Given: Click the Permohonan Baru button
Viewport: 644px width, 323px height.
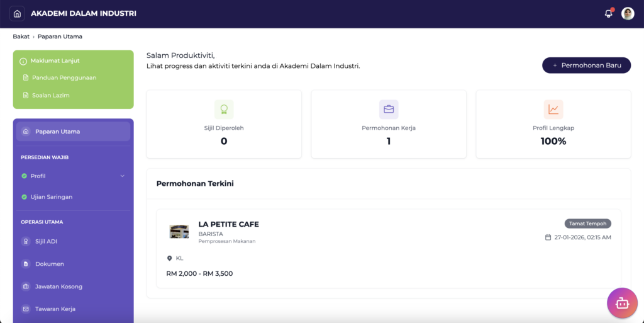Looking at the screenshot, I should pyautogui.click(x=586, y=65).
